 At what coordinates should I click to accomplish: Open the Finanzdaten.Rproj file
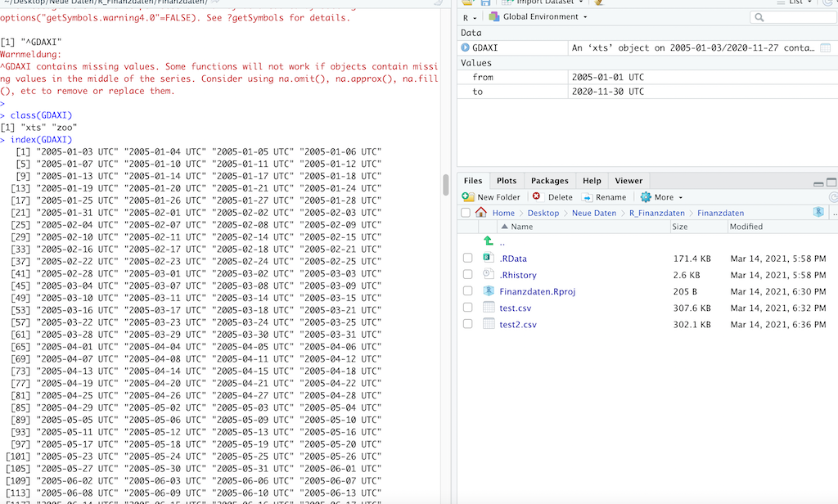(538, 291)
